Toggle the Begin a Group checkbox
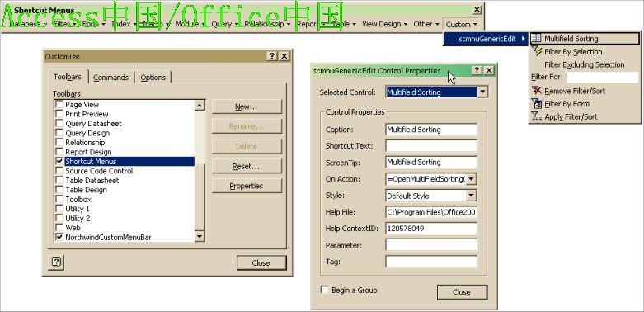The height and width of the screenshot is (312, 644). pos(324,290)
